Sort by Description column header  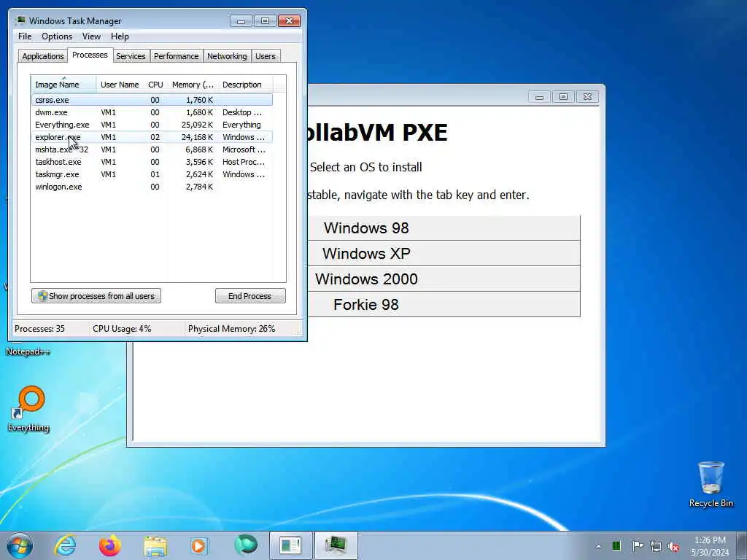point(245,85)
